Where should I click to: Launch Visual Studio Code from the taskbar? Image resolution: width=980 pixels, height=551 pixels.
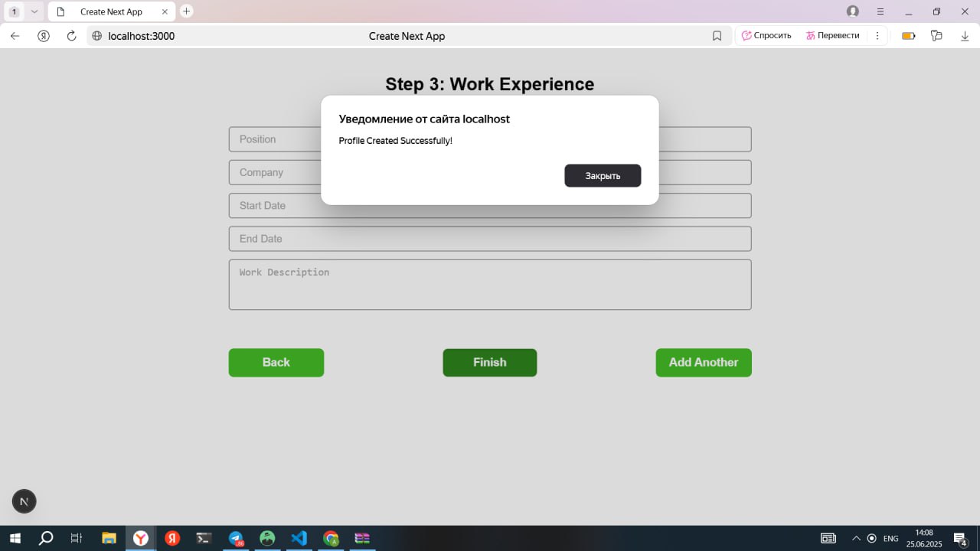click(299, 538)
